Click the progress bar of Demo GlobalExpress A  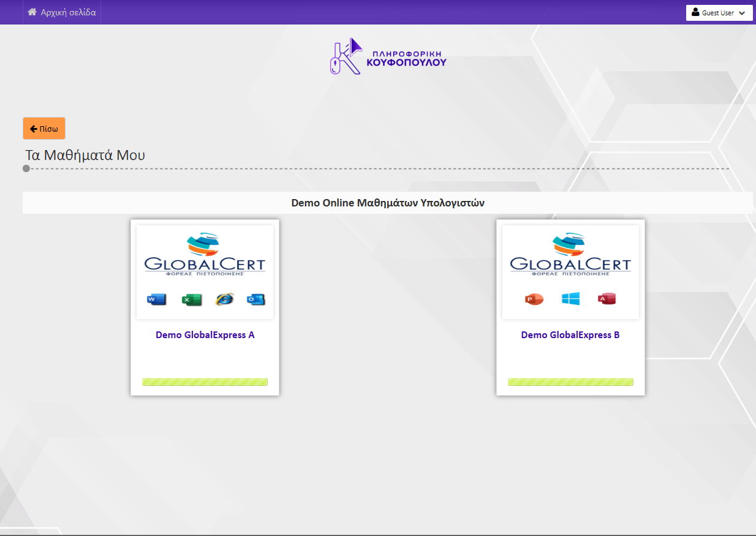[x=205, y=382]
